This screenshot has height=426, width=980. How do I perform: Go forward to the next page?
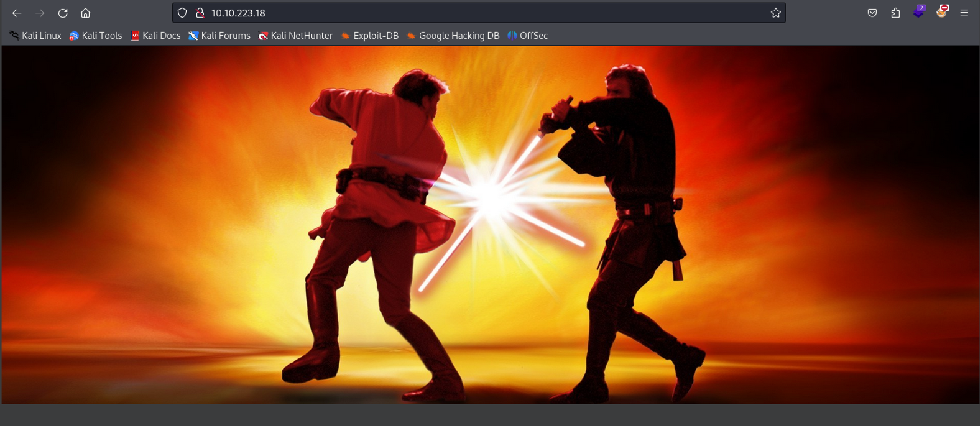[x=40, y=13]
